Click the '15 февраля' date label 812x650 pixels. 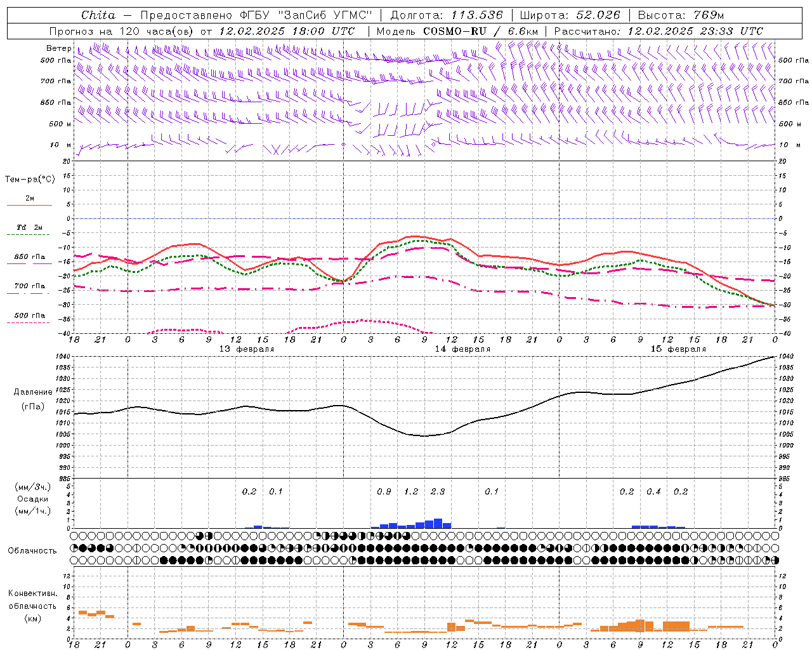click(678, 349)
